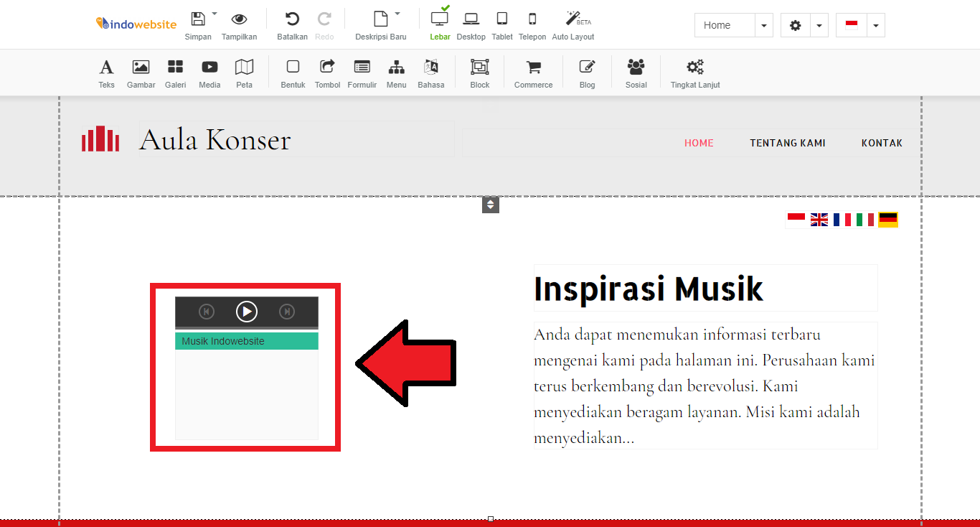Expand the settings gear dropdown arrow

[819, 24]
